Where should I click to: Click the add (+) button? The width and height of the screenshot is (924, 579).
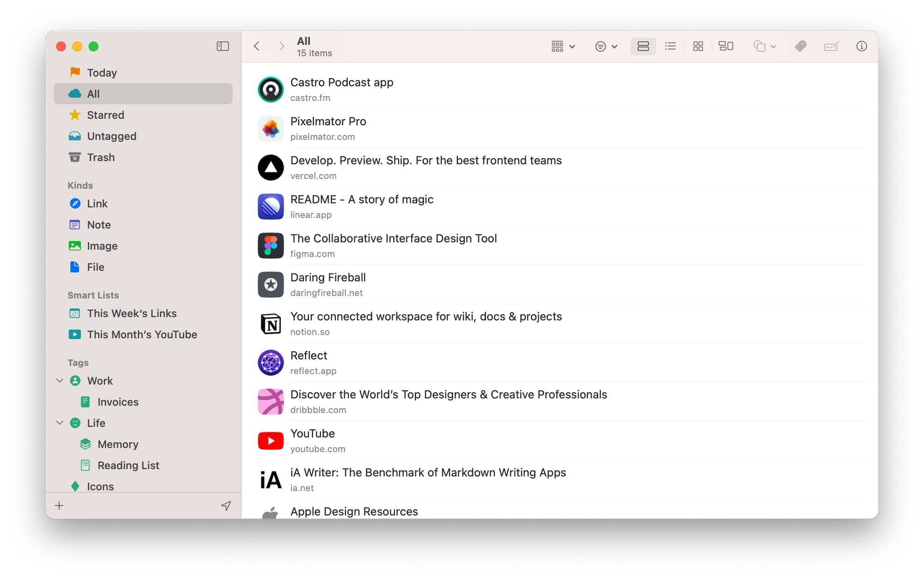coord(59,505)
